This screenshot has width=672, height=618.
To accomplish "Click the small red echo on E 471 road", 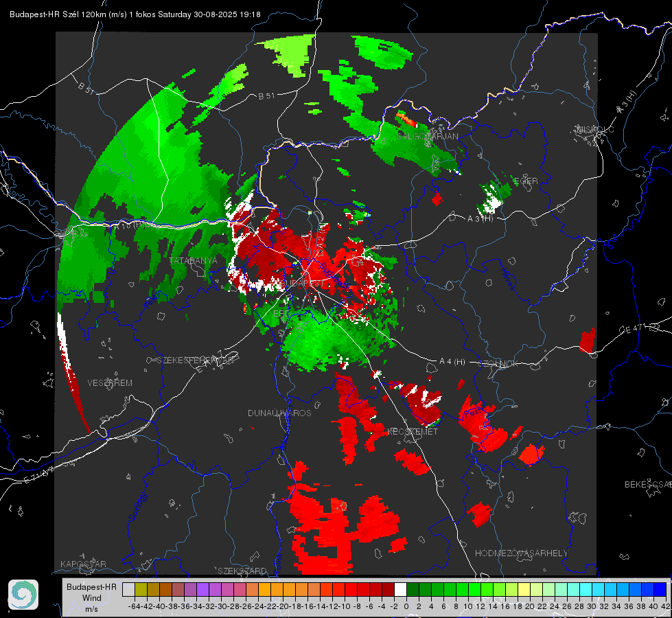I will (x=588, y=341).
